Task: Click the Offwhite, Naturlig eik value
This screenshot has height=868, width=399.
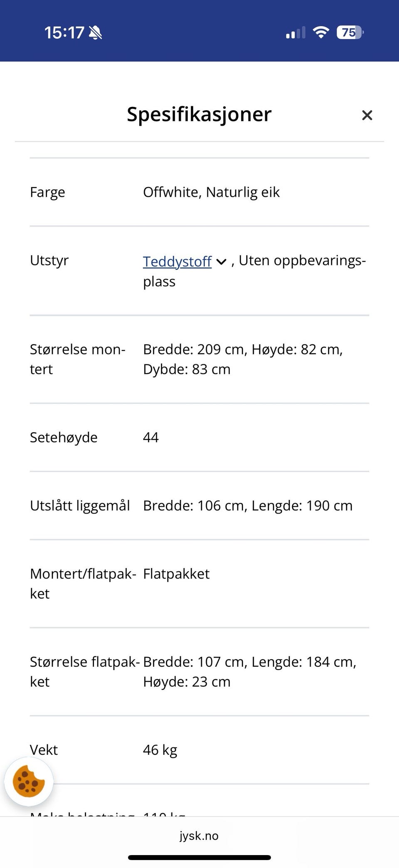Action: click(x=211, y=192)
